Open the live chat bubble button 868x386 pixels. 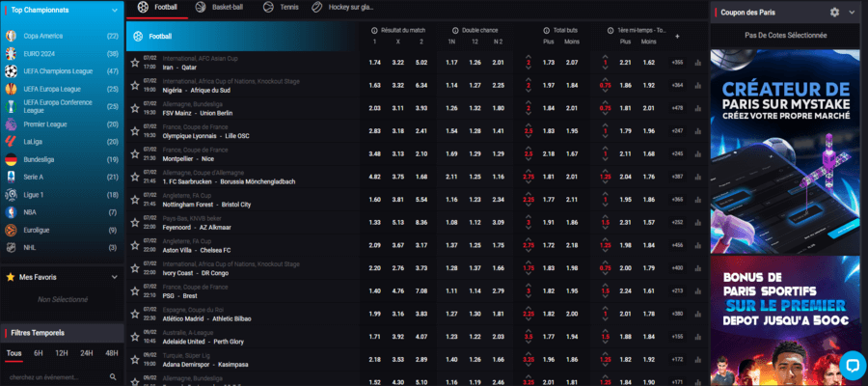[853, 365]
